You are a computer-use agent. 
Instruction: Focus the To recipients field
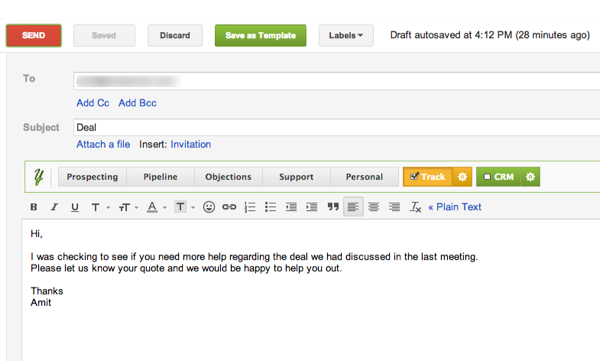tap(337, 81)
